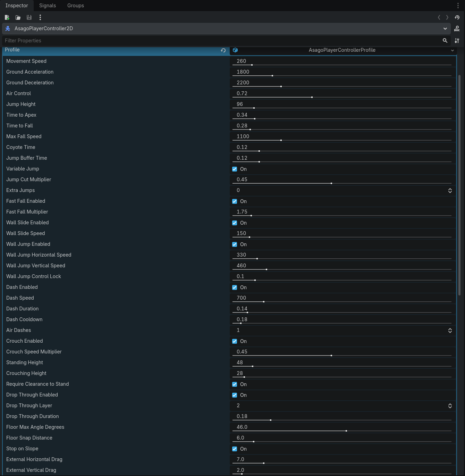Click the Standing Height value 48
Image resolution: width=465 pixels, height=476 pixels.
click(240, 362)
